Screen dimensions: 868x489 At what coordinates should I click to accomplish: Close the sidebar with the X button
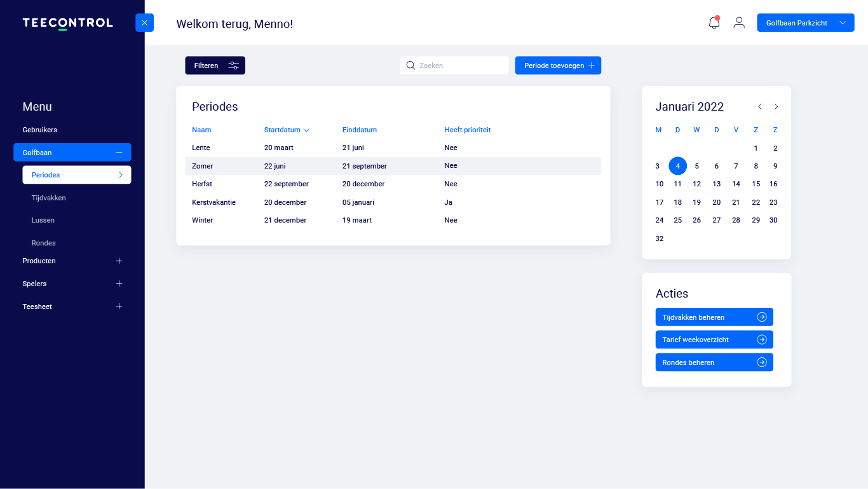144,23
